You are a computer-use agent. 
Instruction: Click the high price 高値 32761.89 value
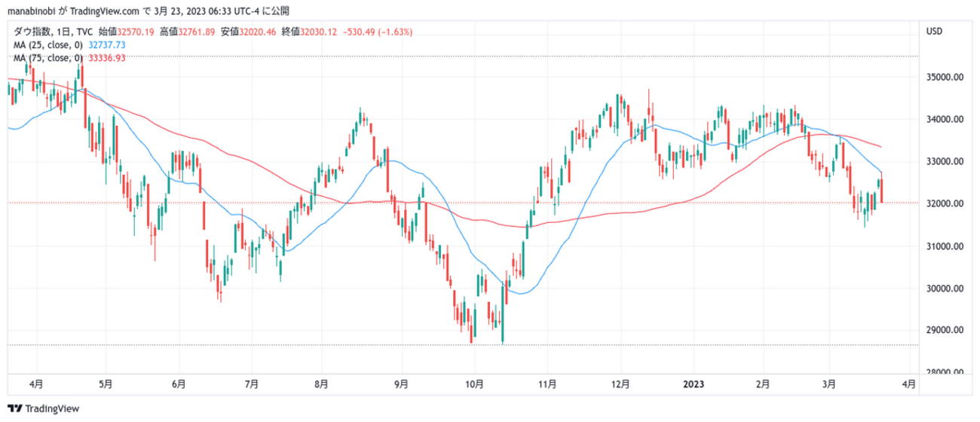tap(198, 32)
